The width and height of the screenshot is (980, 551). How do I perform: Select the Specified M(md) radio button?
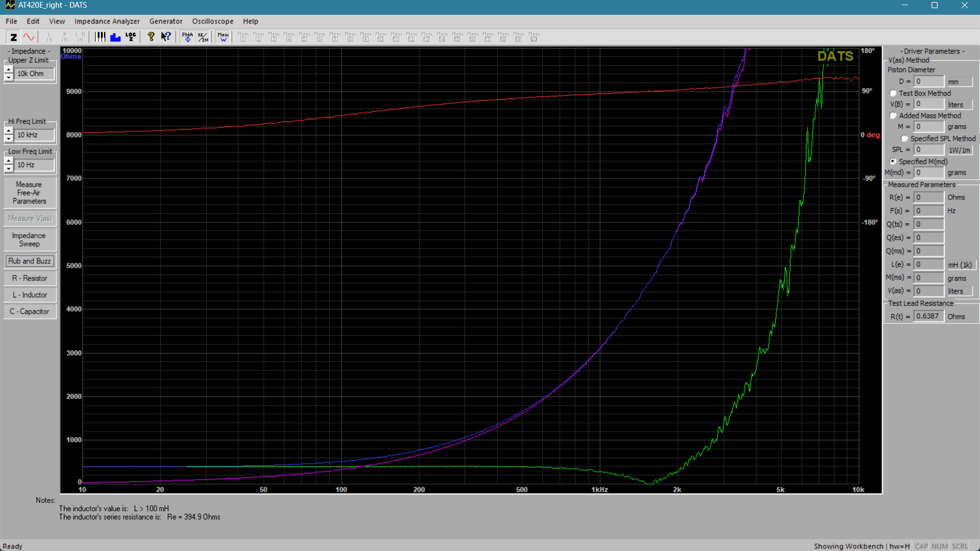pos(893,161)
